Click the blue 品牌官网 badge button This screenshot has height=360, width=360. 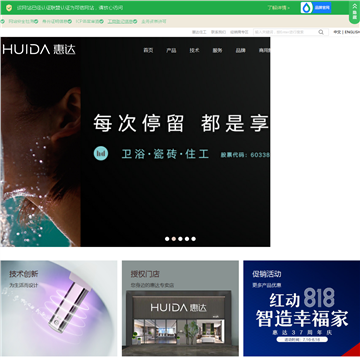[316, 8]
